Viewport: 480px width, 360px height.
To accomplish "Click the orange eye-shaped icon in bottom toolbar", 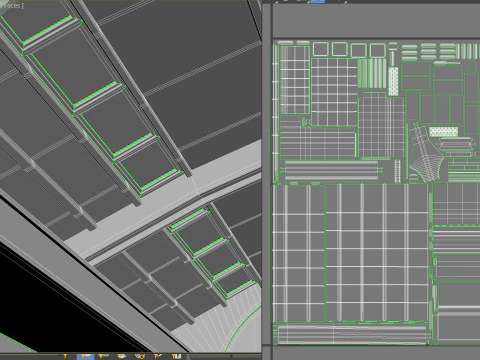I will click(140, 356).
